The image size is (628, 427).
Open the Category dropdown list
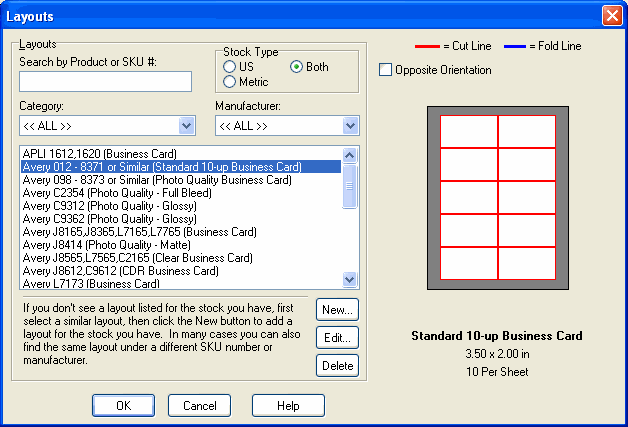coord(107,126)
